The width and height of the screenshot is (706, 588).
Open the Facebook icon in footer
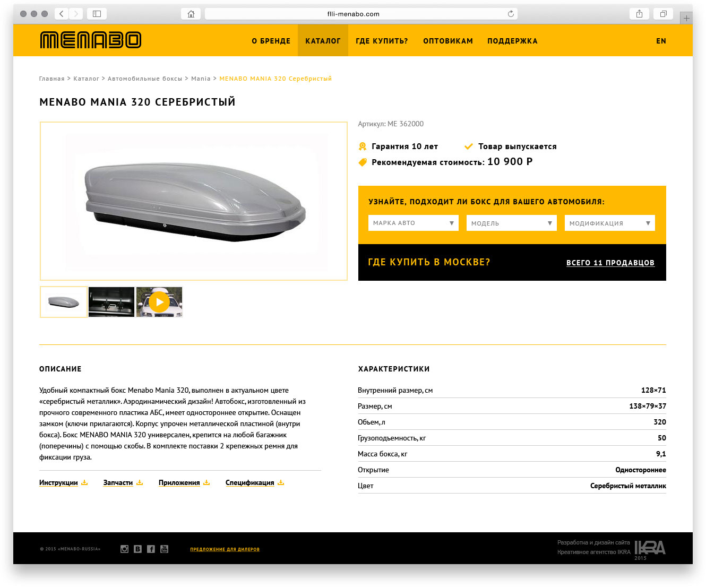coord(151,549)
